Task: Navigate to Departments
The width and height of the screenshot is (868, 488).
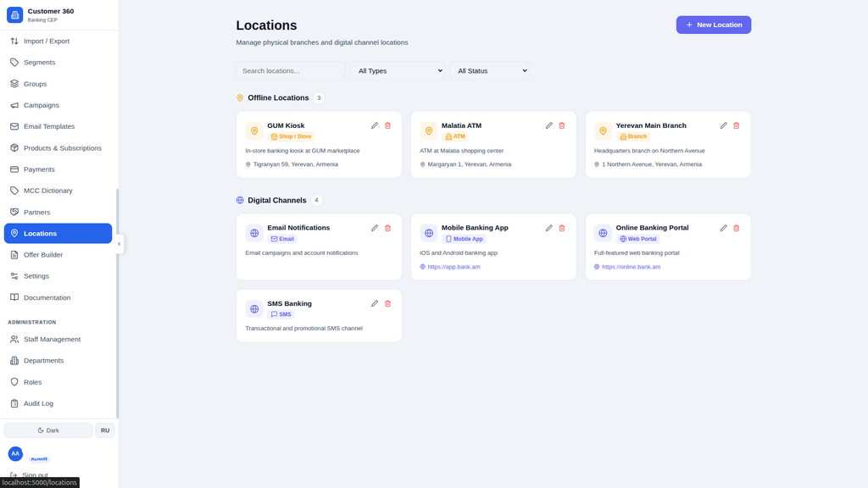Action: pos(58,361)
